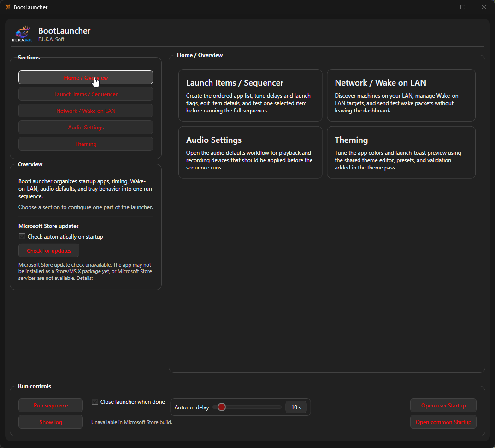The width and height of the screenshot is (495, 448).
Task: Open the Launch Items / Sequencer overview card
Action: (250, 95)
